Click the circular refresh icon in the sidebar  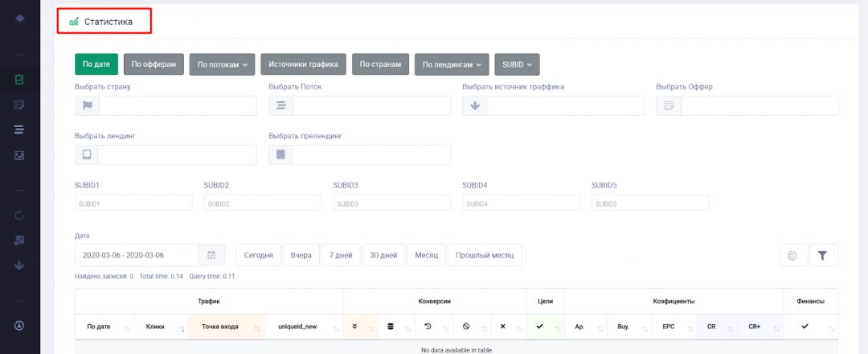pyautogui.click(x=19, y=216)
